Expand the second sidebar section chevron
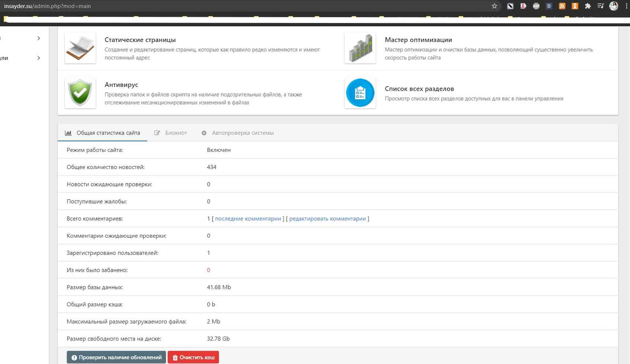The image size is (630, 364). point(39,58)
